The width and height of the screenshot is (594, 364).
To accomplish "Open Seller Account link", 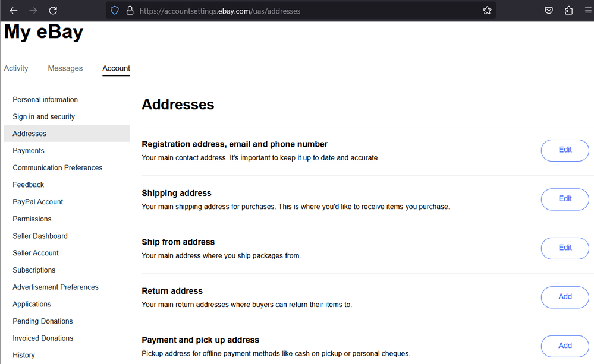I will pyautogui.click(x=36, y=253).
